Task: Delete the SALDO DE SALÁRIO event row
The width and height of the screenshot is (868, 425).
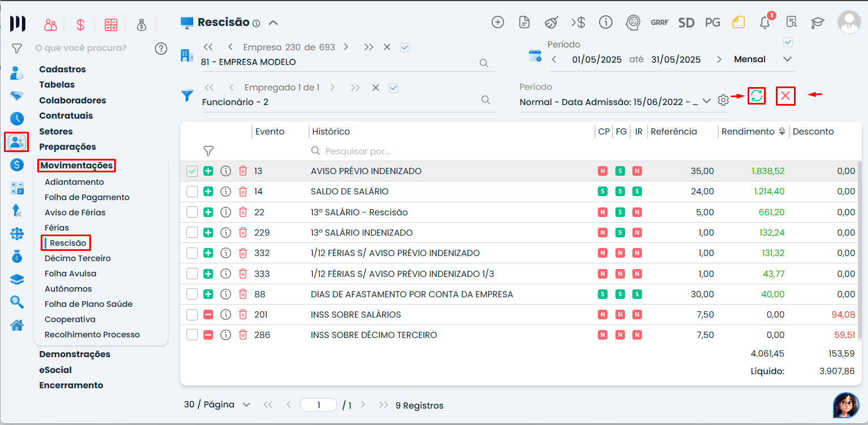Action: point(243,192)
